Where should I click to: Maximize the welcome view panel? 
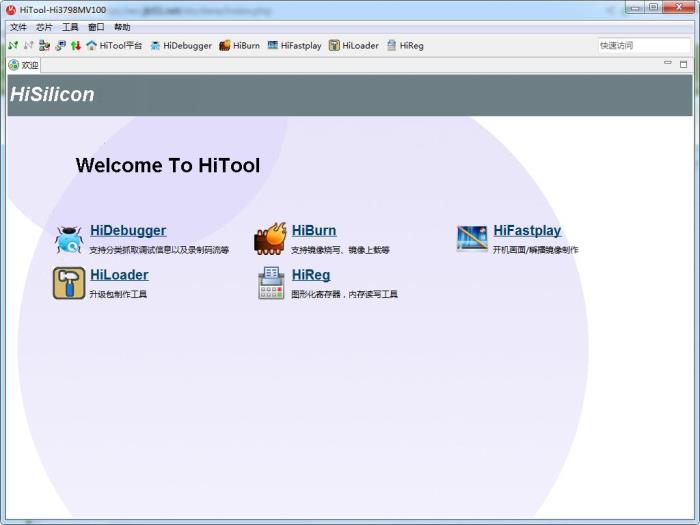683,64
